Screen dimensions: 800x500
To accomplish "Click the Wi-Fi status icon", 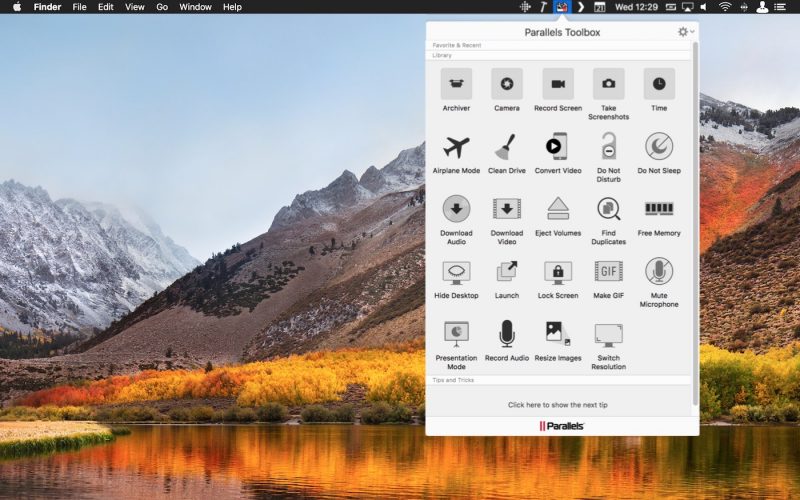I will pos(724,7).
